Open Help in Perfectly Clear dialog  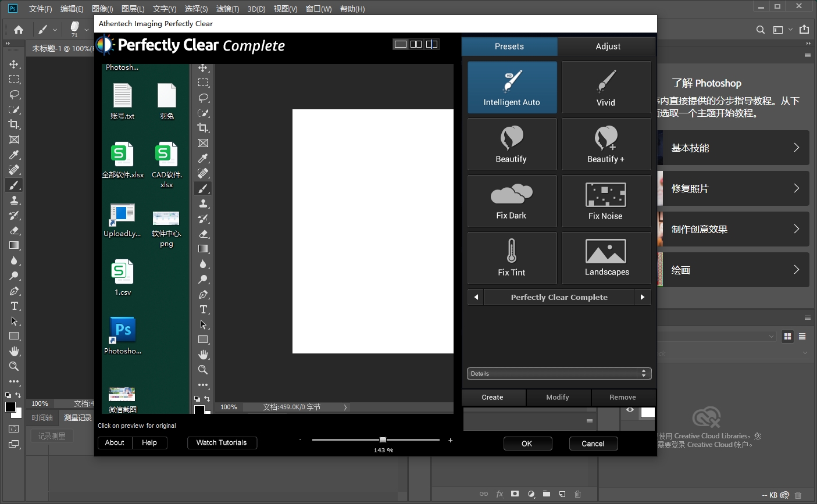pyautogui.click(x=149, y=442)
